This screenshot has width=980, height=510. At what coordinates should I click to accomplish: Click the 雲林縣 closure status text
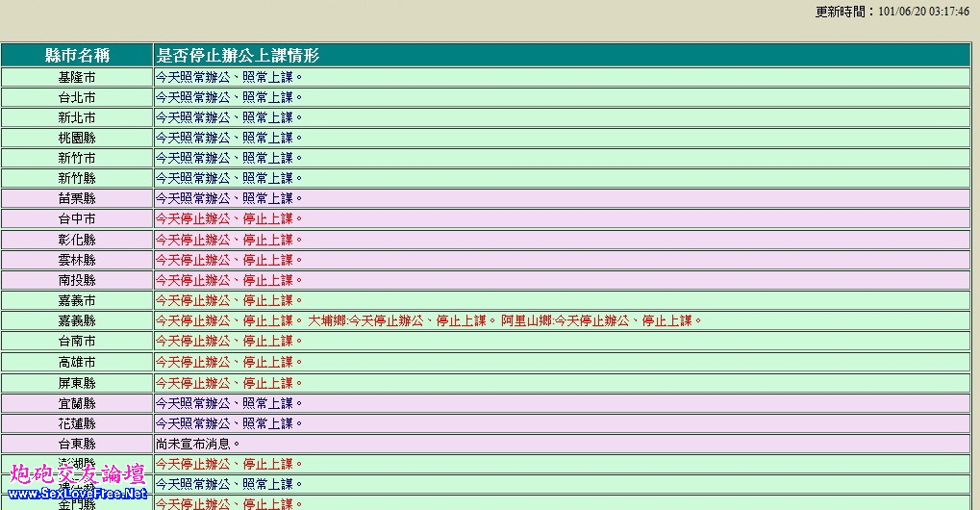pos(229,260)
